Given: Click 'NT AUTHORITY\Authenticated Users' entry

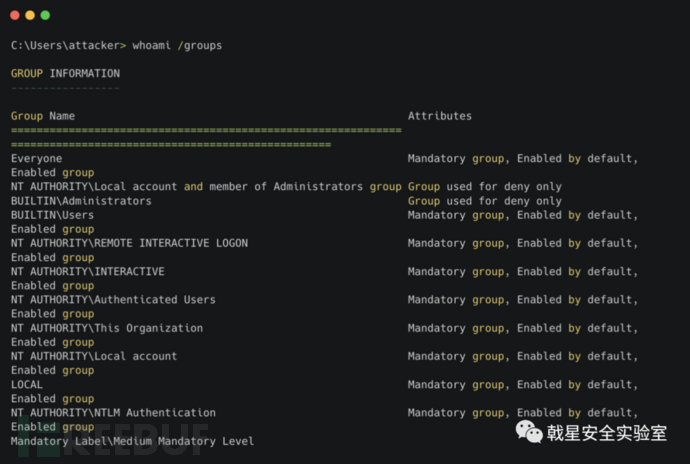Looking at the screenshot, I should (113, 299).
